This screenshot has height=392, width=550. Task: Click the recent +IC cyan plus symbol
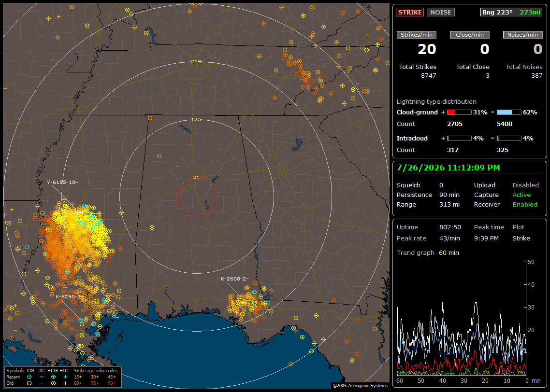coord(65,377)
